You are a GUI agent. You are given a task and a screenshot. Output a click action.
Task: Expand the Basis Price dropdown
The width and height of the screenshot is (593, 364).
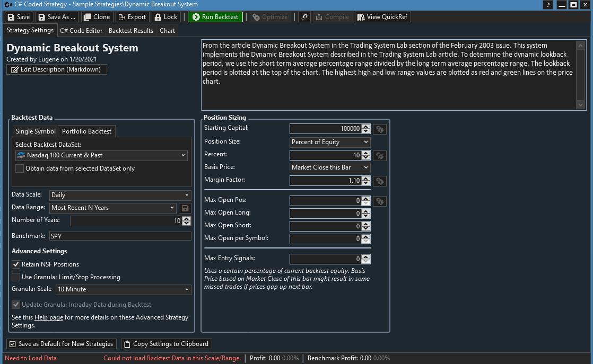330,167
